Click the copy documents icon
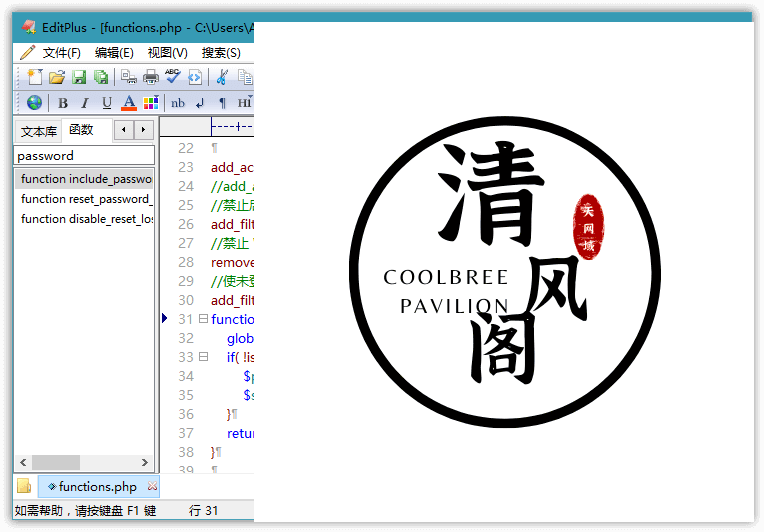Screen dimensions: 764x532 coord(245,77)
